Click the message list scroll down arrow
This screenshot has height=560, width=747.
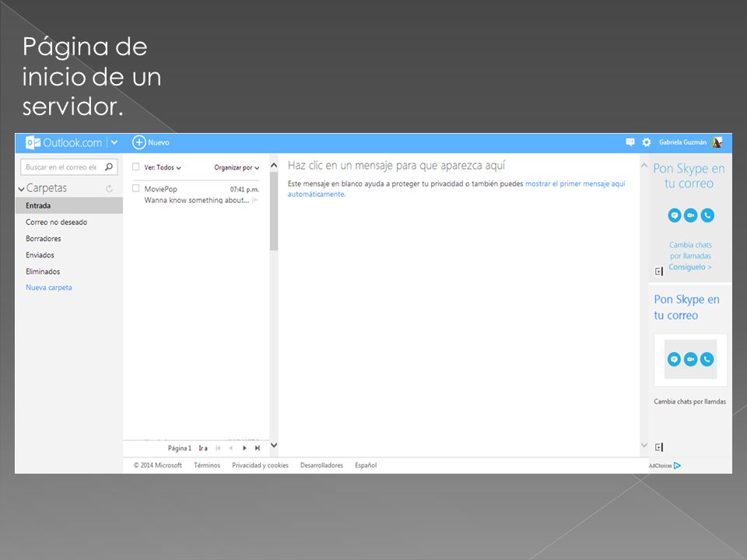(x=274, y=445)
